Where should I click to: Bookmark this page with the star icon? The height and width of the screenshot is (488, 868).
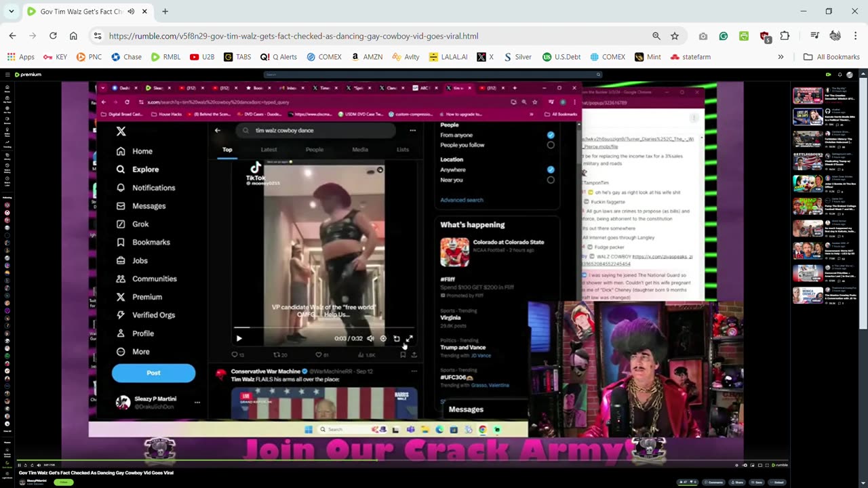[x=675, y=36]
